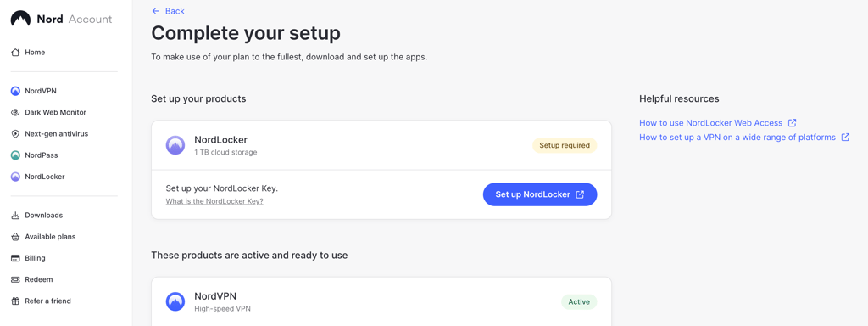This screenshot has width=868, height=326.
Task: Click the 1 TB cloud storage text
Action: coord(225,153)
